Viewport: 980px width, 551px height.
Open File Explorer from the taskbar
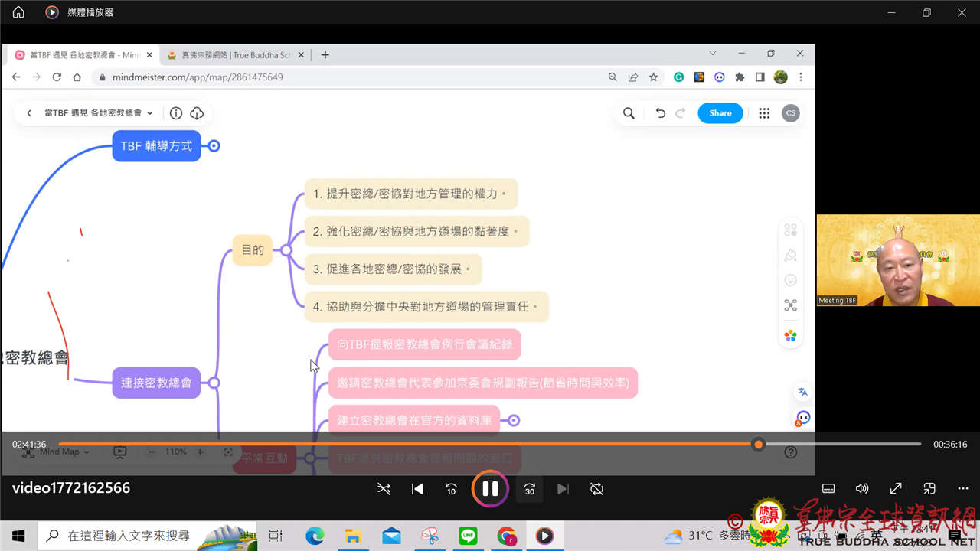(353, 536)
